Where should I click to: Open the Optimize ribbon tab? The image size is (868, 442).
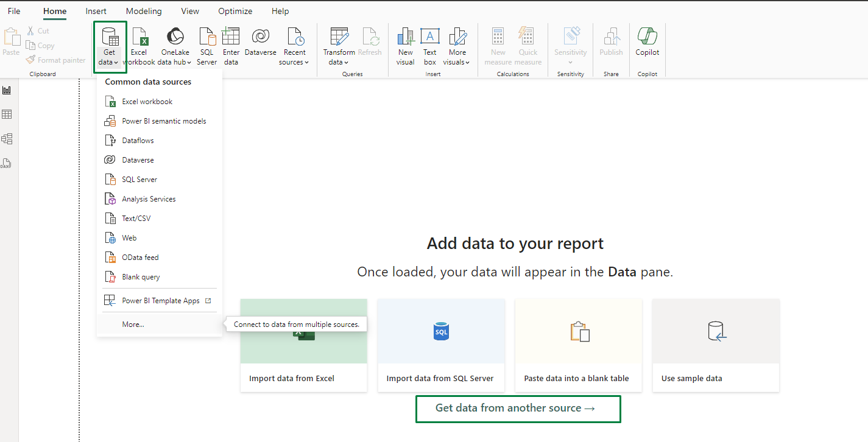[x=235, y=12]
